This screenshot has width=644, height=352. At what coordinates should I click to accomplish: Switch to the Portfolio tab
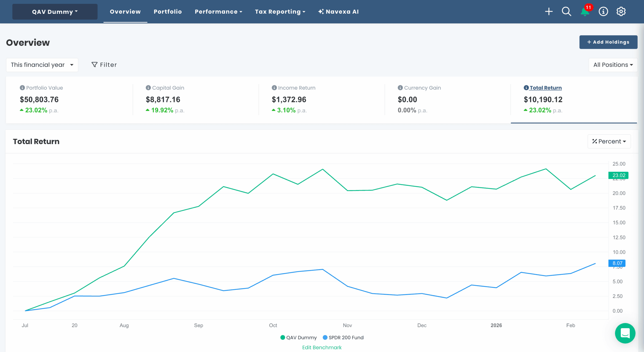pos(168,12)
